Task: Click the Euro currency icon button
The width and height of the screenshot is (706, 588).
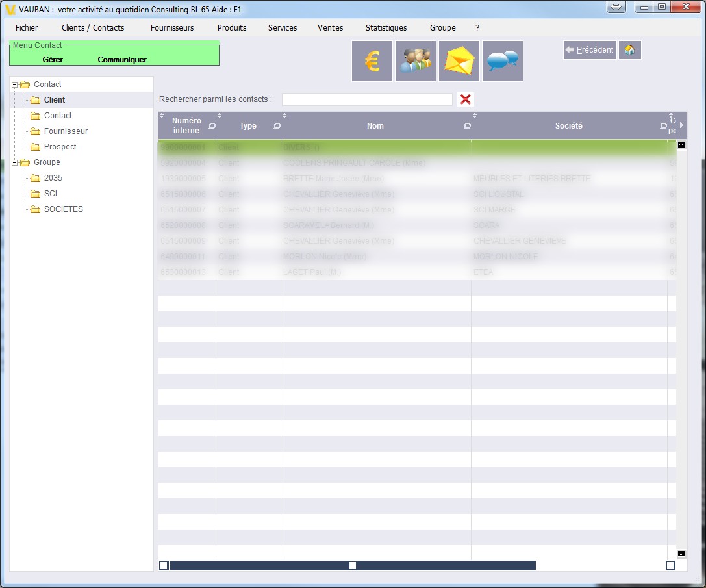Action: point(372,61)
